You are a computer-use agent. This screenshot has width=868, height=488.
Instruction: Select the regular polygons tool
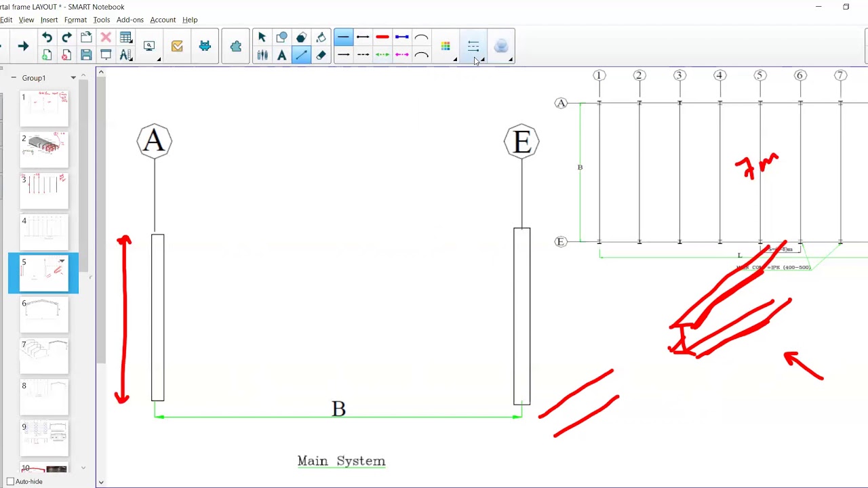(302, 37)
